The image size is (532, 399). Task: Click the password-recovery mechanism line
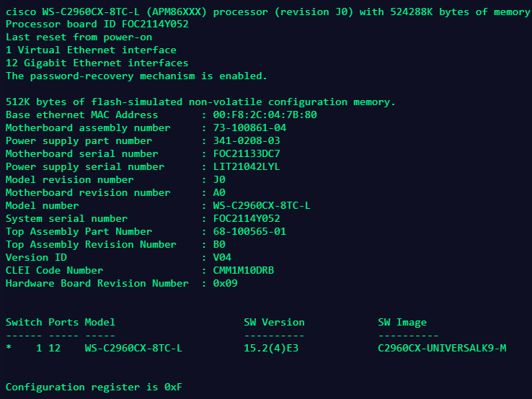coord(136,76)
